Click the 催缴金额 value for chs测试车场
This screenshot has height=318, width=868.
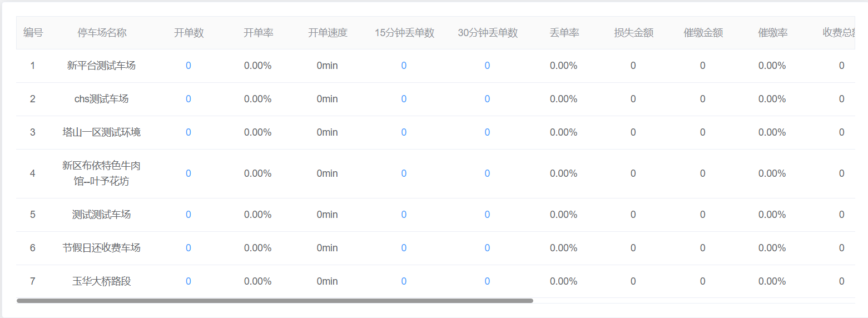703,99
